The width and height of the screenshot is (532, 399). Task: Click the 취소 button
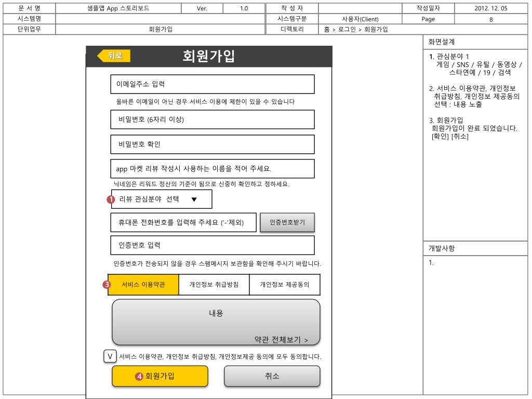pyautogui.click(x=272, y=376)
